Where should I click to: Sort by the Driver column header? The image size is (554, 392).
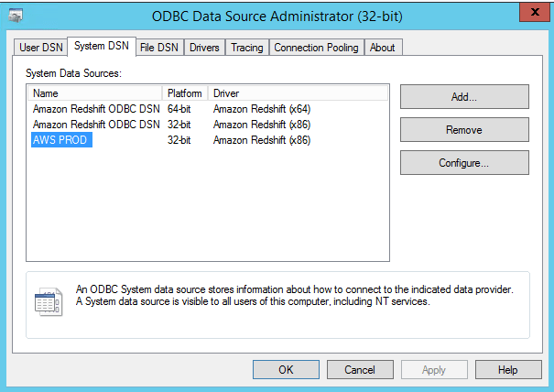click(298, 93)
